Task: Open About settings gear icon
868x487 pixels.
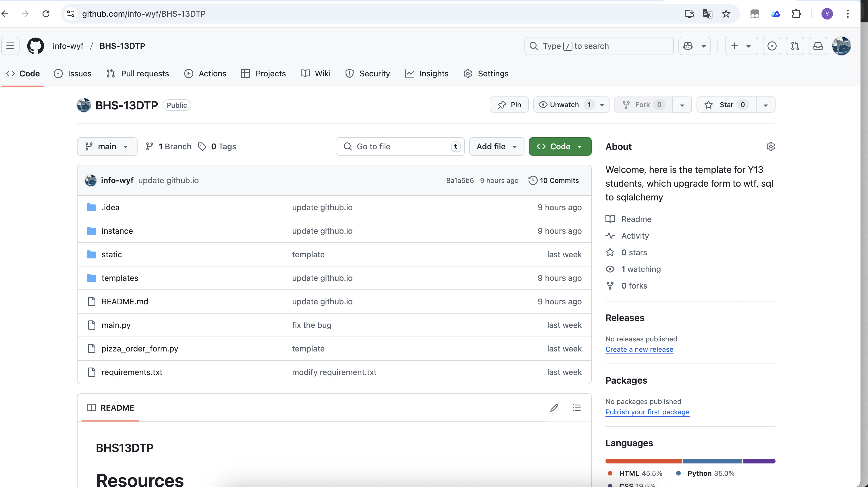Action: point(771,146)
